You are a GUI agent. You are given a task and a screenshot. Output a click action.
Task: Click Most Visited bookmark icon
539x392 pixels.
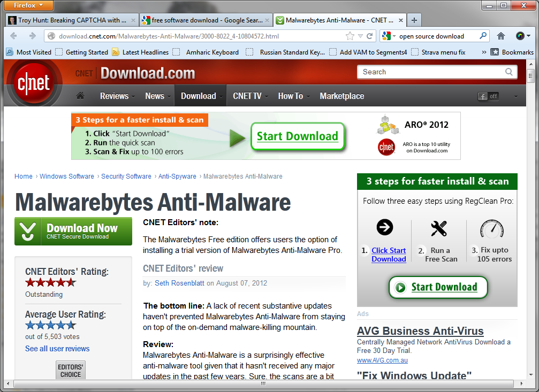point(10,52)
